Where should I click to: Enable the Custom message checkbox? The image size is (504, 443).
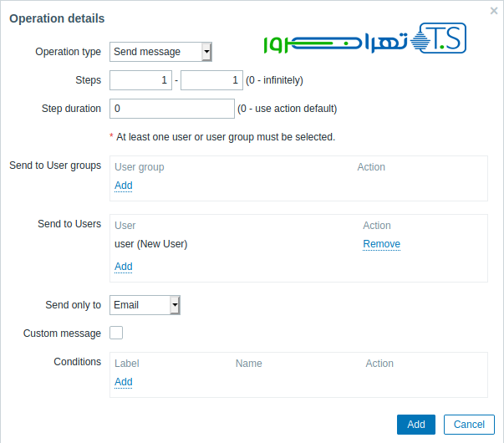click(x=116, y=333)
